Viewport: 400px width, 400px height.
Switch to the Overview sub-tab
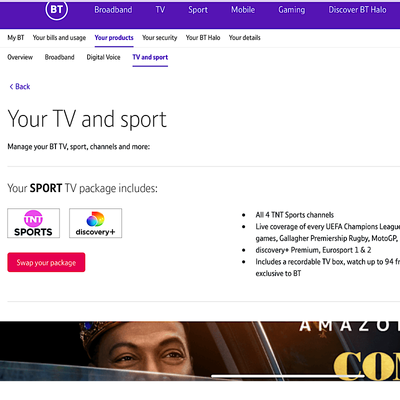pos(20,57)
